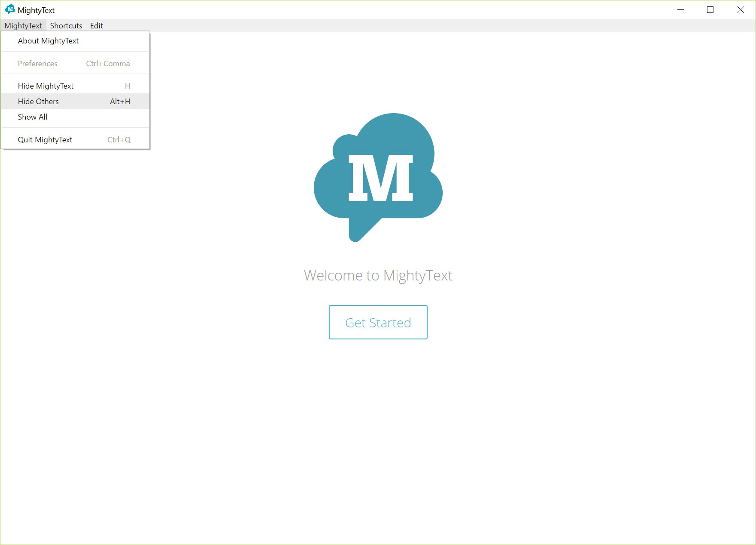Screen dimensions: 756x545
Task: Collapse the open MightyText menu in menu bar
Action: 23,26
